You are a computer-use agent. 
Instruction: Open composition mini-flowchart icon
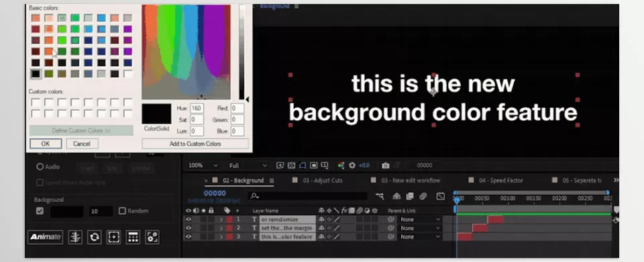[380, 196]
